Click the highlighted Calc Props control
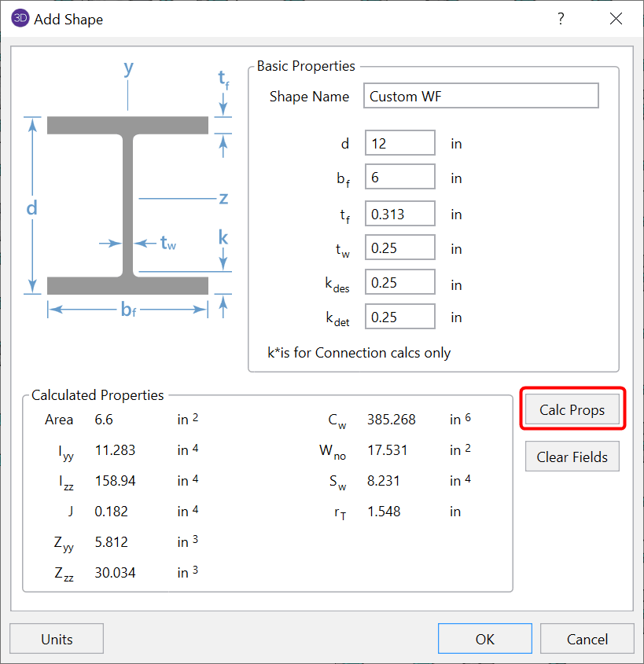Viewport: 644px width, 664px height. click(572, 409)
